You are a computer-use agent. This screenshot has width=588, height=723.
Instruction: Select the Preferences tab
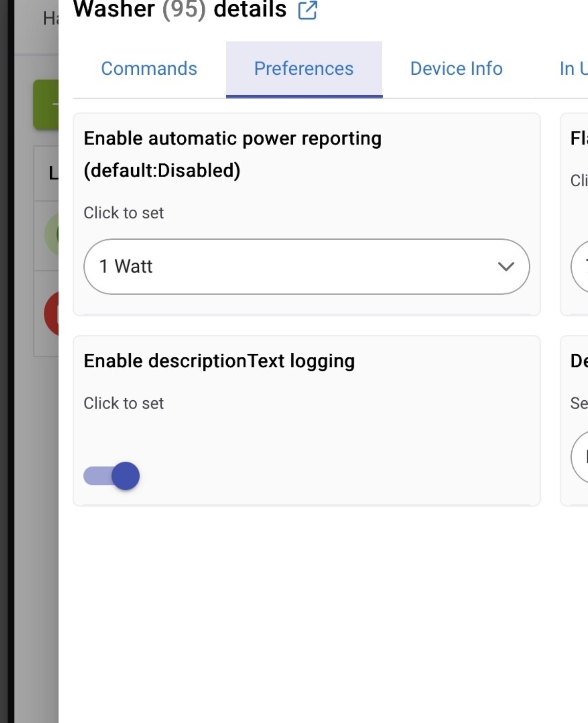coord(304,69)
